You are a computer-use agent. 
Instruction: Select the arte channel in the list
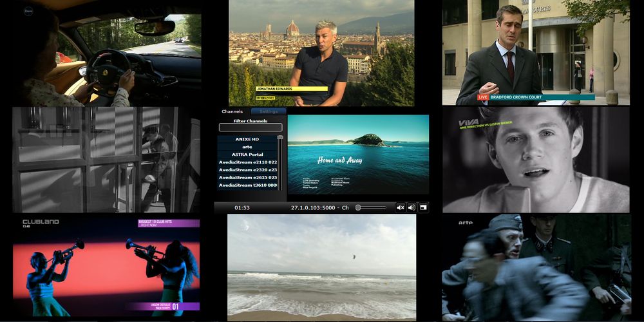coord(247,147)
